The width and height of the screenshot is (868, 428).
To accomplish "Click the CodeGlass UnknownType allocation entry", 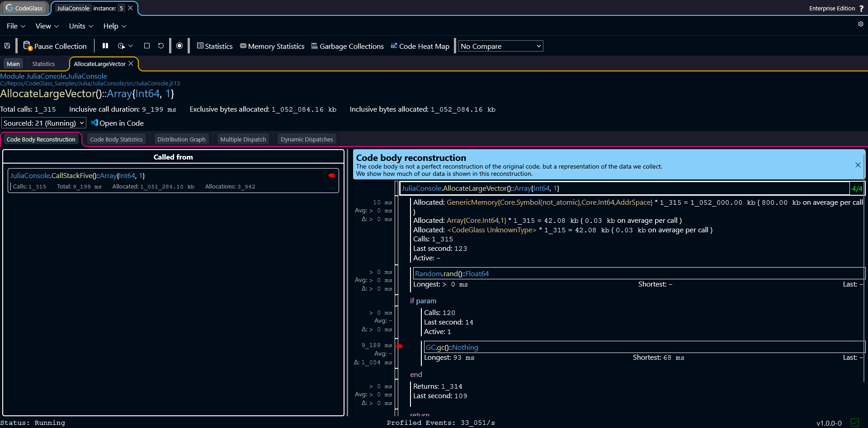I will (492, 230).
